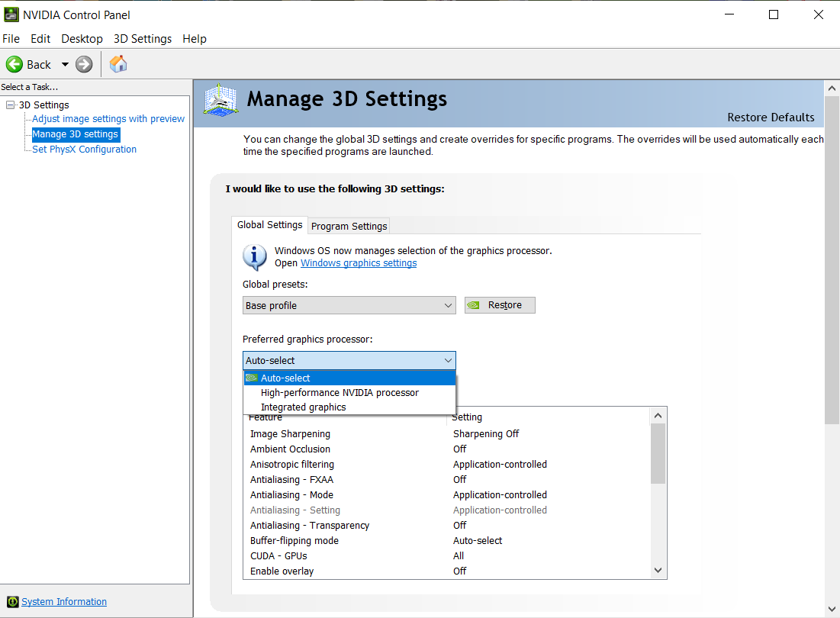Open Adjust image settings with preview
The width and height of the screenshot is (840, 618).
[108, 119]
